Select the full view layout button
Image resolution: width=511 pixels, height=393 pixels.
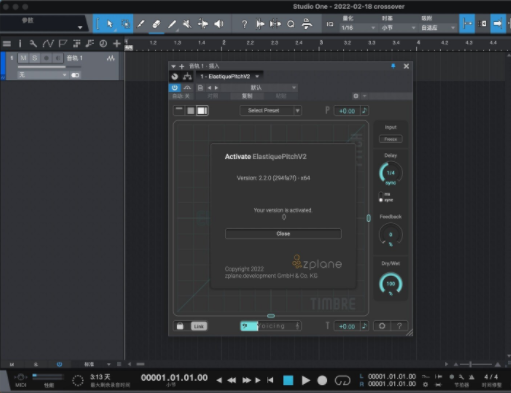(202, 110)
